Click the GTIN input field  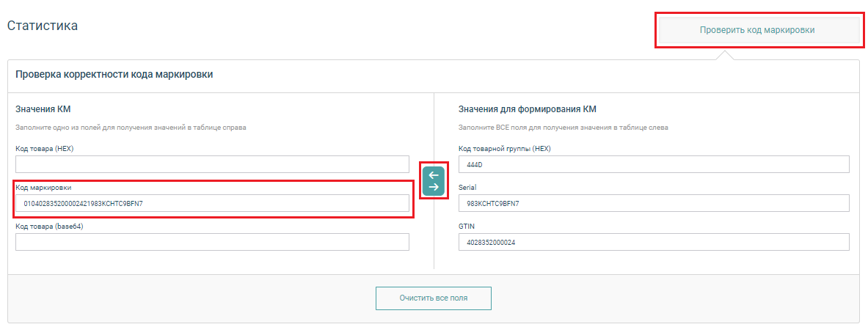(x=654, y=242)
